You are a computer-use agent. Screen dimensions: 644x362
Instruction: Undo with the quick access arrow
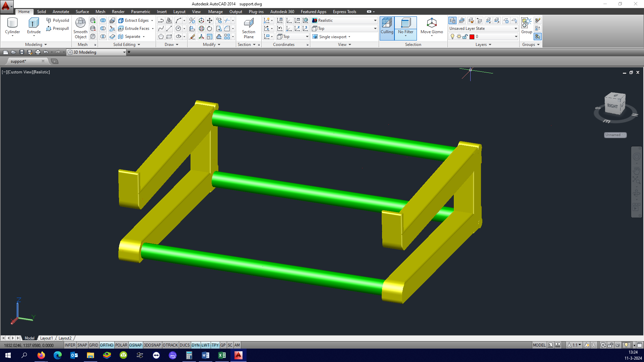tap(46, 52)
